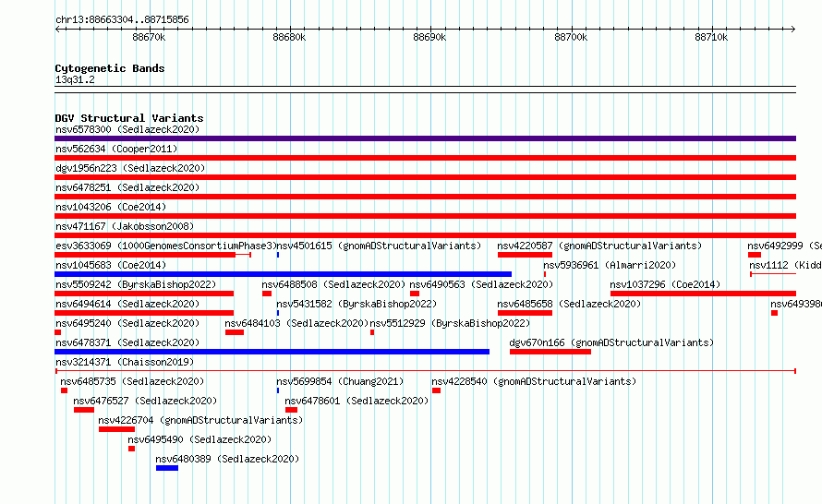
Task: Select the nsv5936961 (Almarri2020) label
Action: 610,265
